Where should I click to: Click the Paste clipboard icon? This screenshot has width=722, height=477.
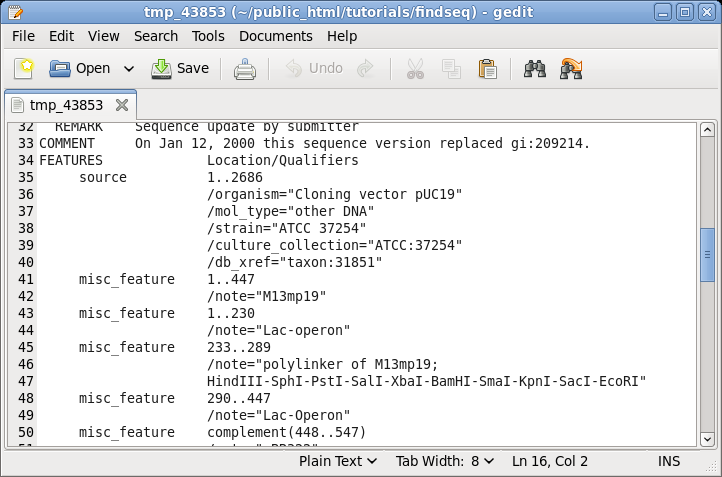[x=487, y=69]
